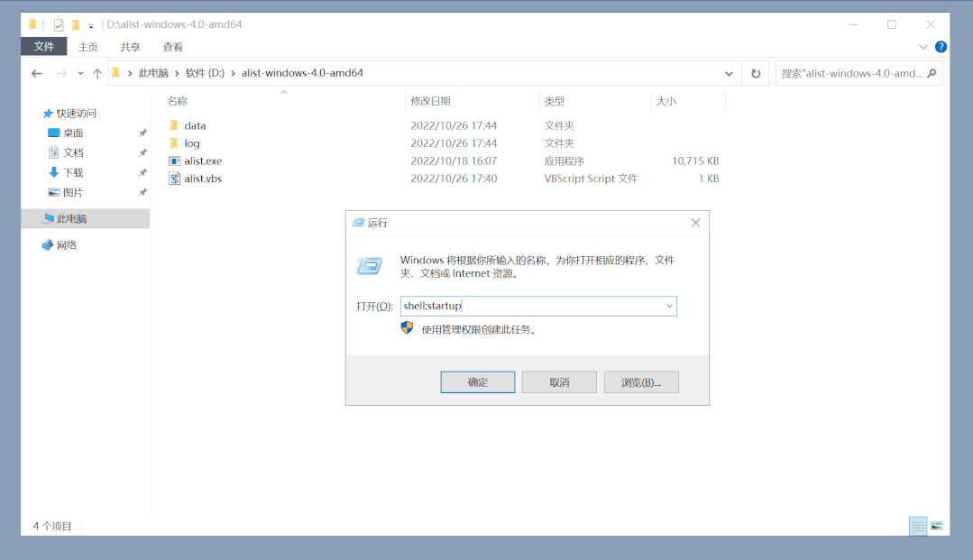This screenshot has height=560, width=973.
Task: Click the search magnifier icon
Action: click(932, 73)
